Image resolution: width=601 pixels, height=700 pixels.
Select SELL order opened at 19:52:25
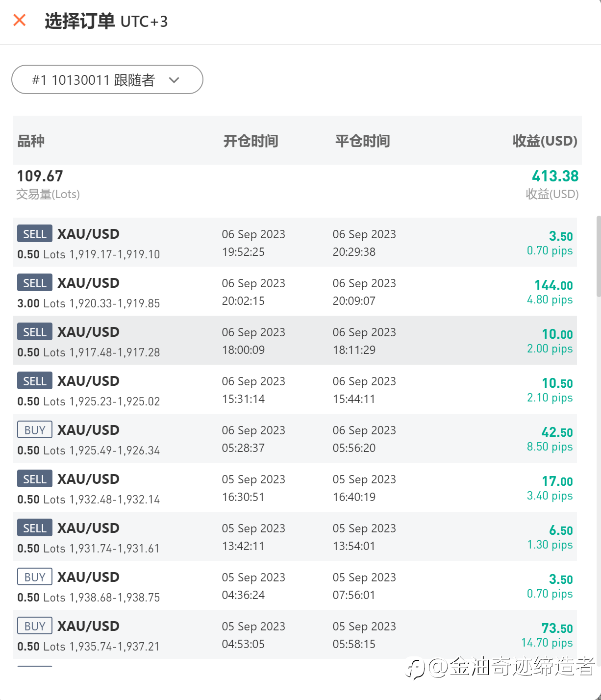295,242
